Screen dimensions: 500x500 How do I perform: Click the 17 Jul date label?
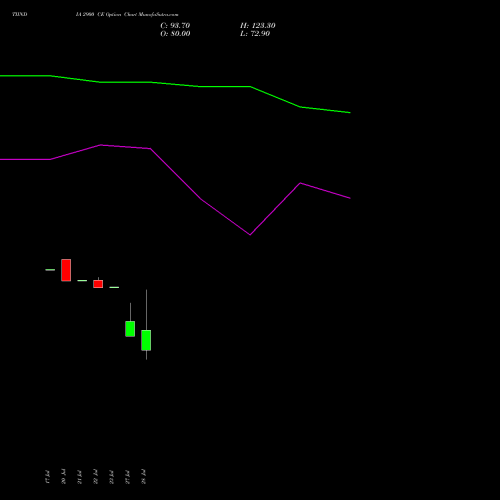(47, 477)
